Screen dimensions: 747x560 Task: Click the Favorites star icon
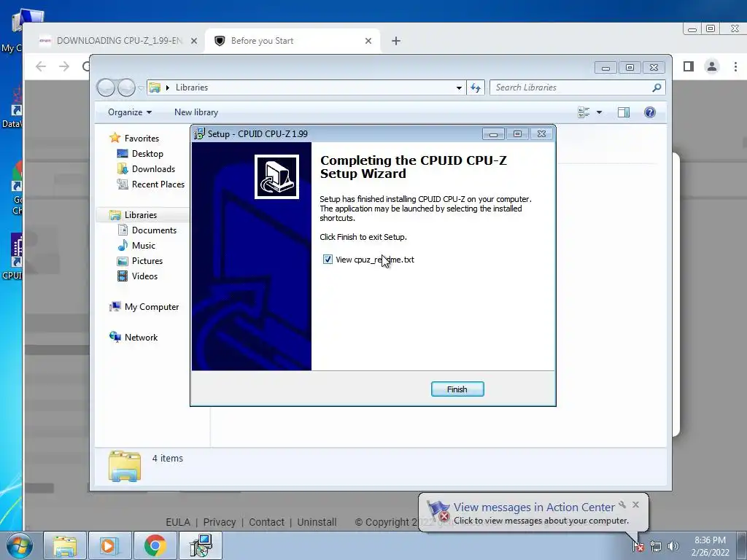pos(115,138)
